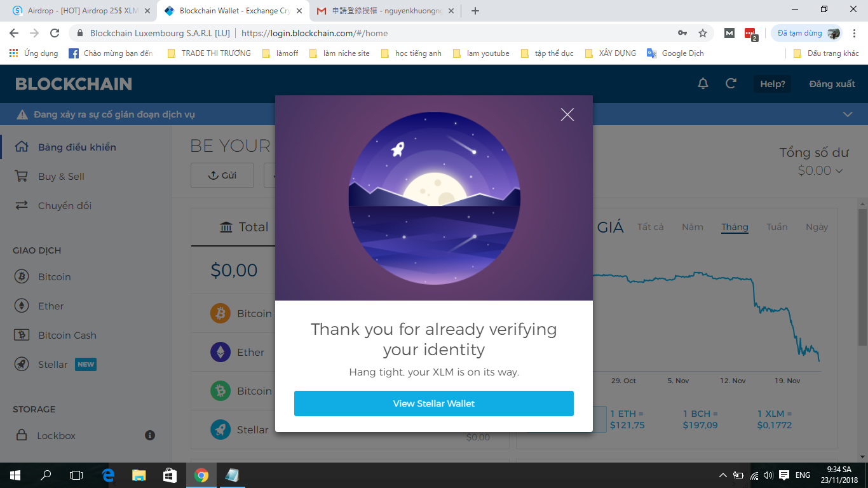Open Stellar rocket icon in sidebar

coord(22,364)
